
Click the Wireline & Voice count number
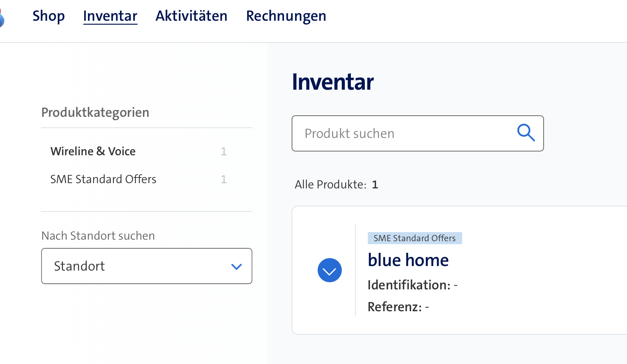click(x=224, y=151)
